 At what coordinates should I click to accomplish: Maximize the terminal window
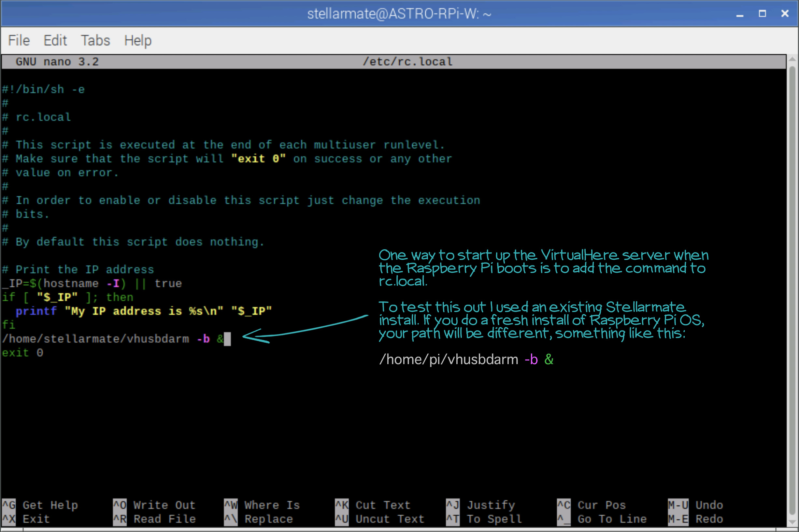click(762, 14)
